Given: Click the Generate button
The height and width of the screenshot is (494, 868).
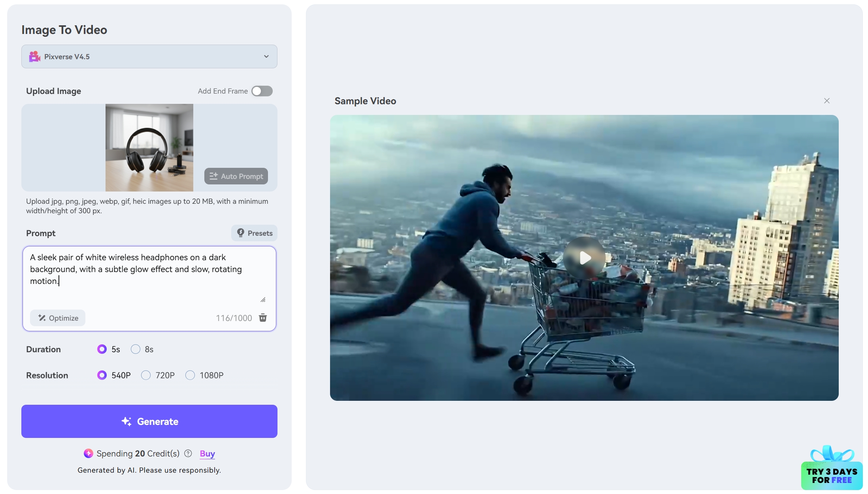Looking at the screenshot, I should coord(149,421).
